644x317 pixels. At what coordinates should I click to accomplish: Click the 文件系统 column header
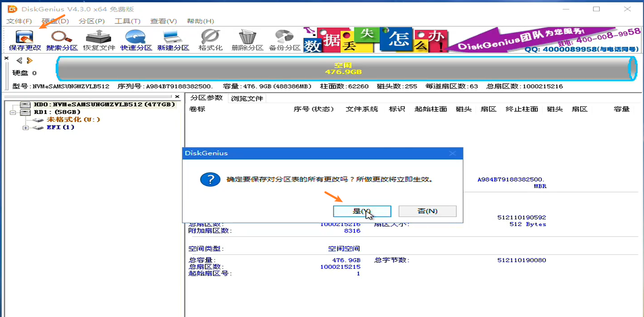(x=362, y=109)
